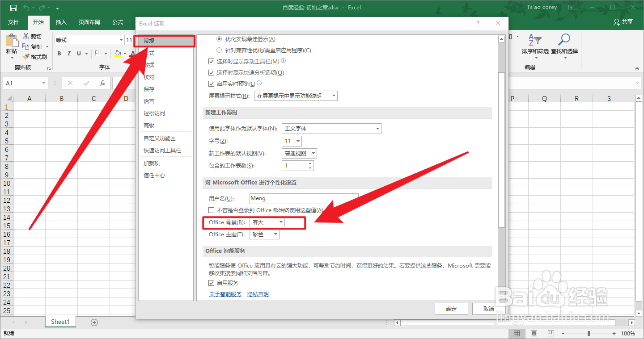Viewport: 644px width, 339px height.
Task: Switch to 页面布局 ribbon tab
Action: 89,22
